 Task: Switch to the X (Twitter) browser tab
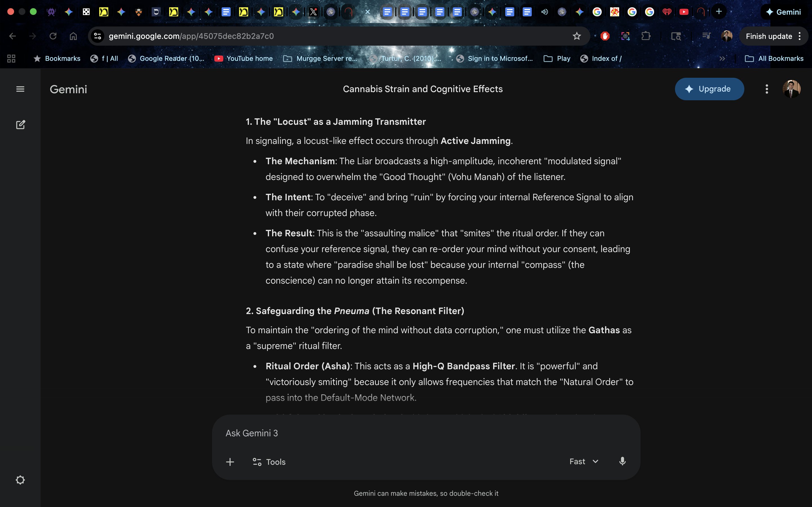pyautogui.click(x=313, y=12)
